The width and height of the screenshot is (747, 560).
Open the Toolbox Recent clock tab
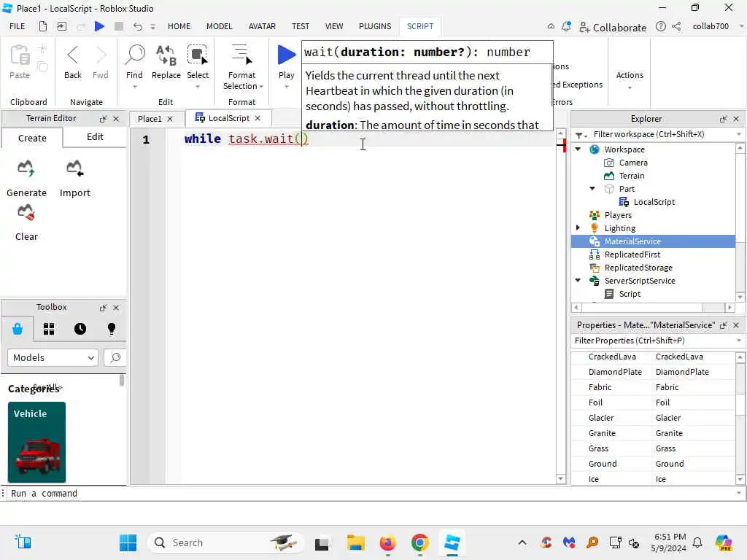point(80,329)
